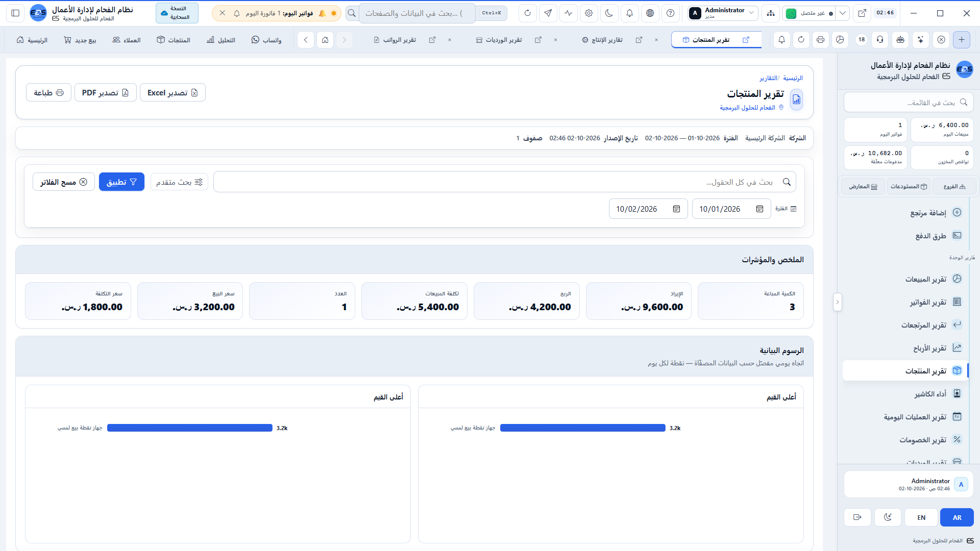Open the global search magnifier icon
The height and width of the screenshot is (551, 980).
[352, 13]
